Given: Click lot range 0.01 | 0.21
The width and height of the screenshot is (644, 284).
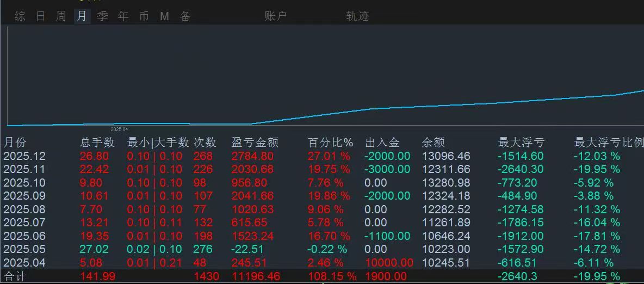Looking at the screenshot, I should pyautogui.click(x=155, y=263).
